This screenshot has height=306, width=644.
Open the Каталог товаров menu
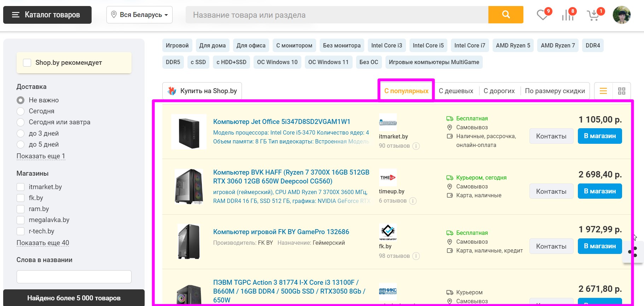coord(47,15)
